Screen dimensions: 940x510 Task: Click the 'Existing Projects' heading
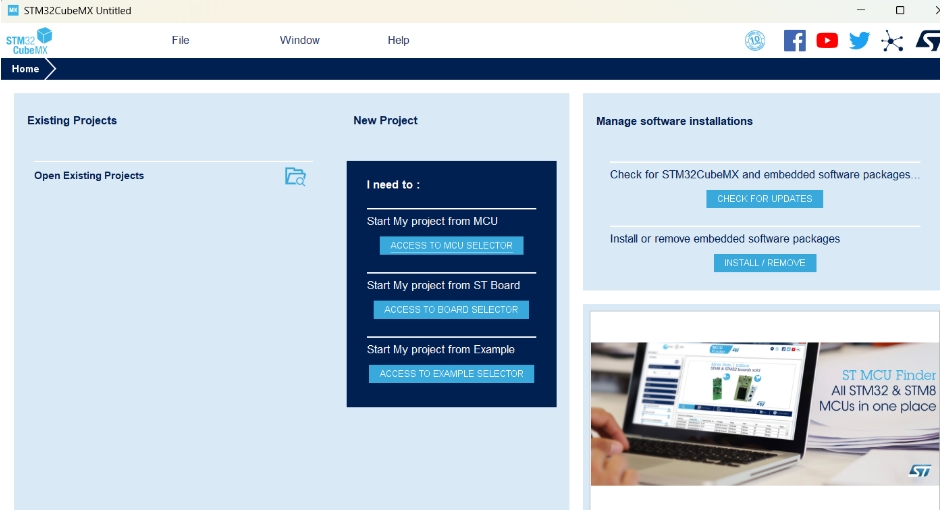point(72,120)
